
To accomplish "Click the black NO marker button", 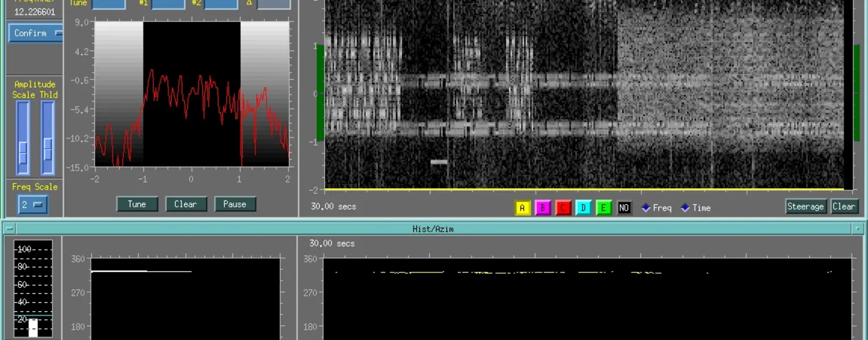I will click(x=624, y=208).
